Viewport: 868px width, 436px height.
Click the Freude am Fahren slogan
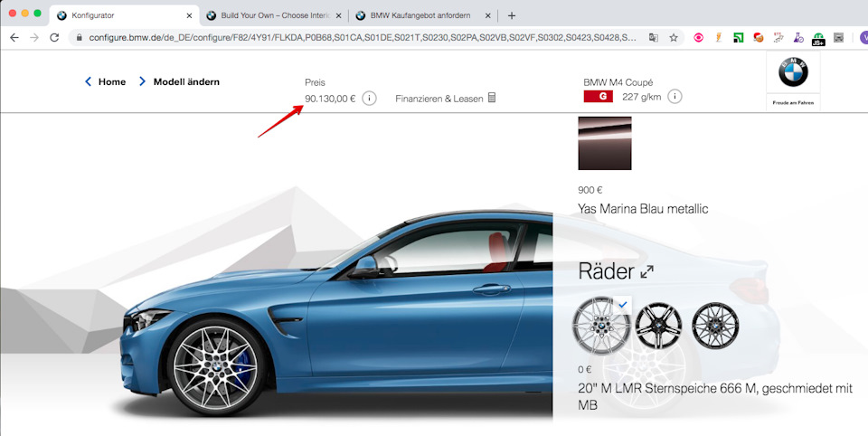(793, 102)
